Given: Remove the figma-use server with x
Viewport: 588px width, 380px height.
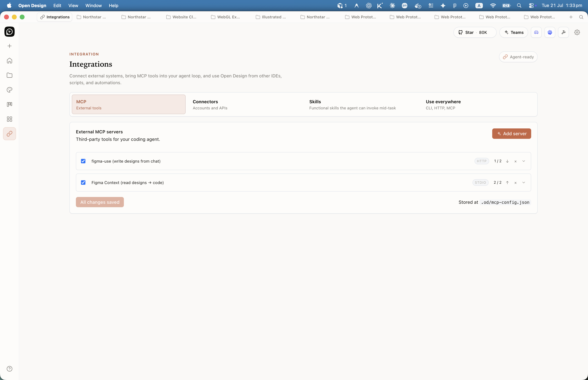Looking at the screenshot, I should [516, 161].
